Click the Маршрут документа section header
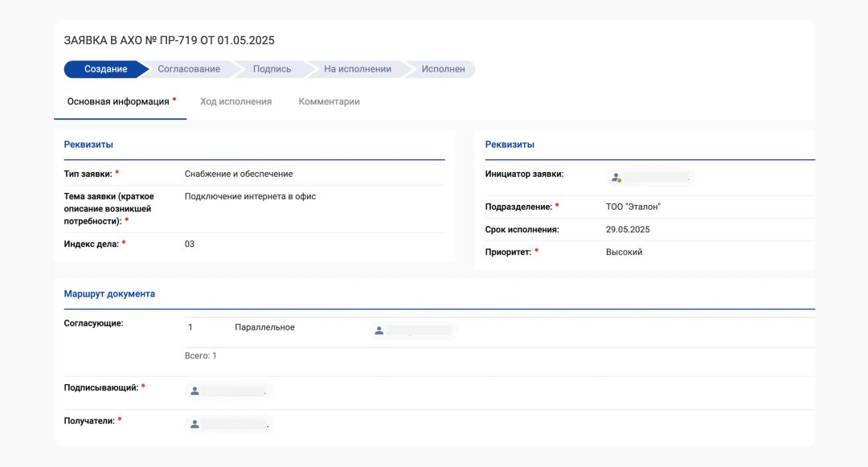 click(109, 294)
